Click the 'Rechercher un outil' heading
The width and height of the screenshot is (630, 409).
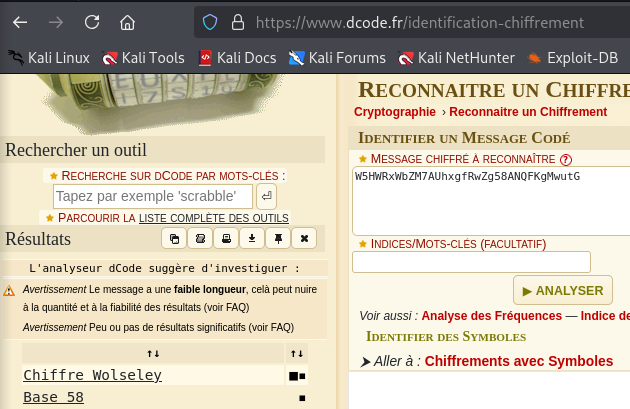click(x=76, y=150)
